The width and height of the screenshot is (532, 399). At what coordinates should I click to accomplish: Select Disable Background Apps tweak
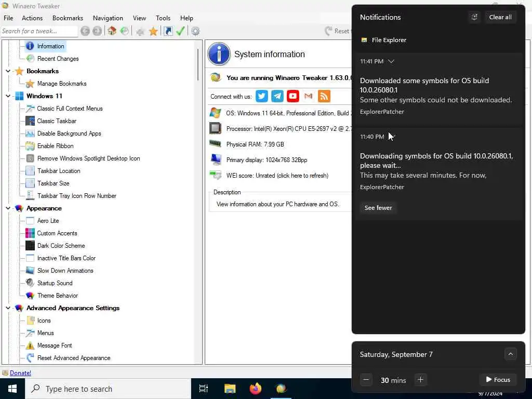(69, 134)
